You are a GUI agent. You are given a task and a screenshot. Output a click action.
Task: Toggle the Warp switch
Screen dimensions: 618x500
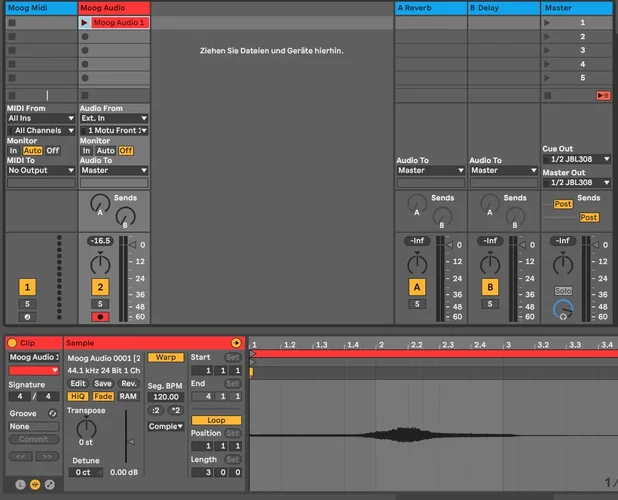(x=164, y=357)
